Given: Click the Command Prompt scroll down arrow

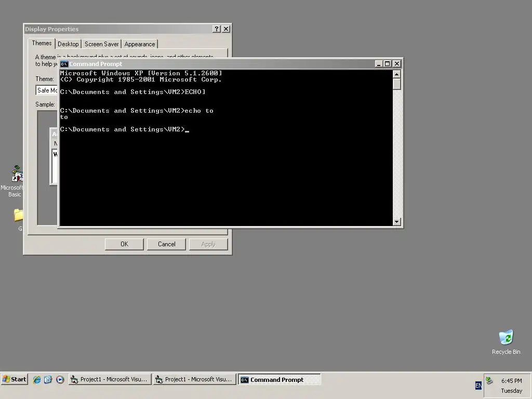Looking at the screenshot, I should pyautogui.click(x=396, y=222).
